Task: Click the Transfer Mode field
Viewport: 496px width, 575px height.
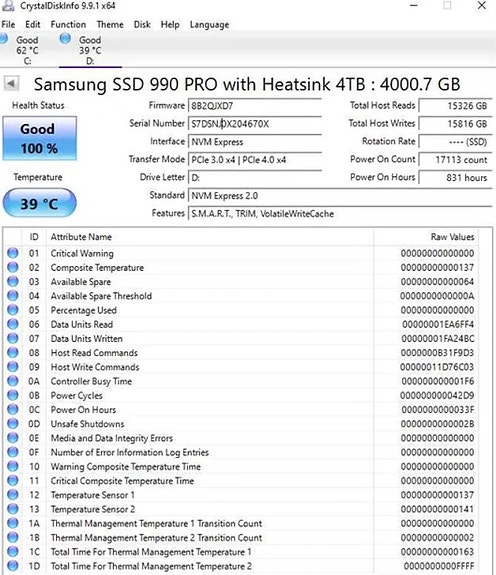Action: pos(255,160)
